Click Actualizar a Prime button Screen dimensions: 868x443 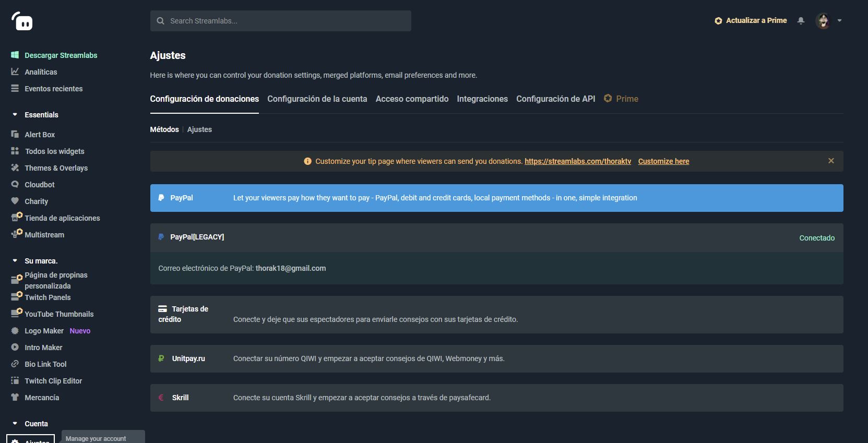click(x=751, y=20)
